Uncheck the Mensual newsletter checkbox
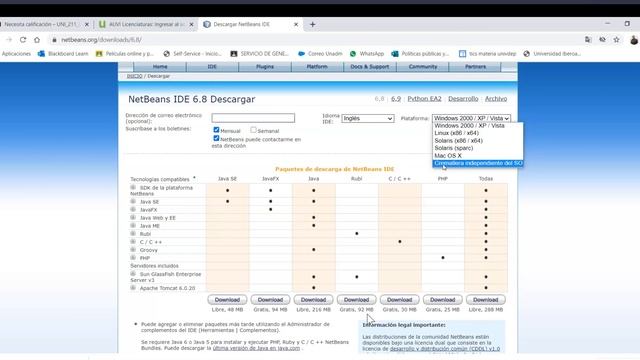Image resolution: width=640 pixels, height=360 pixels. click(x=216, y=130)
